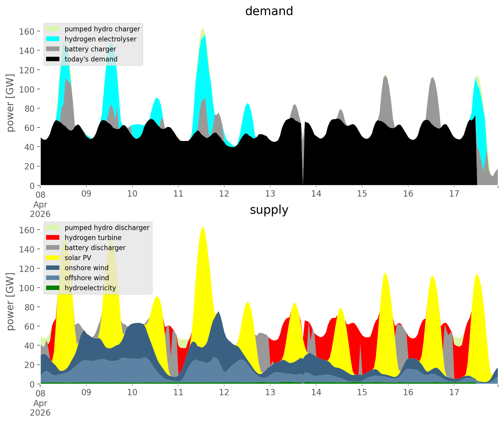Screen dimensions: 504x423
Task: Click the red hydrogen turbine legend swatch
Action: pyautogui.click(x=53, y=238)
